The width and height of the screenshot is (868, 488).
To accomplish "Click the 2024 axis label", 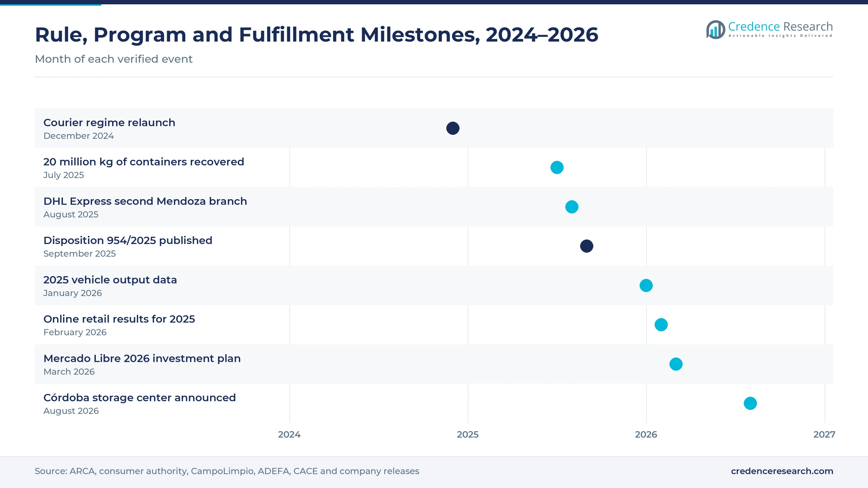I will coord(289,435).
